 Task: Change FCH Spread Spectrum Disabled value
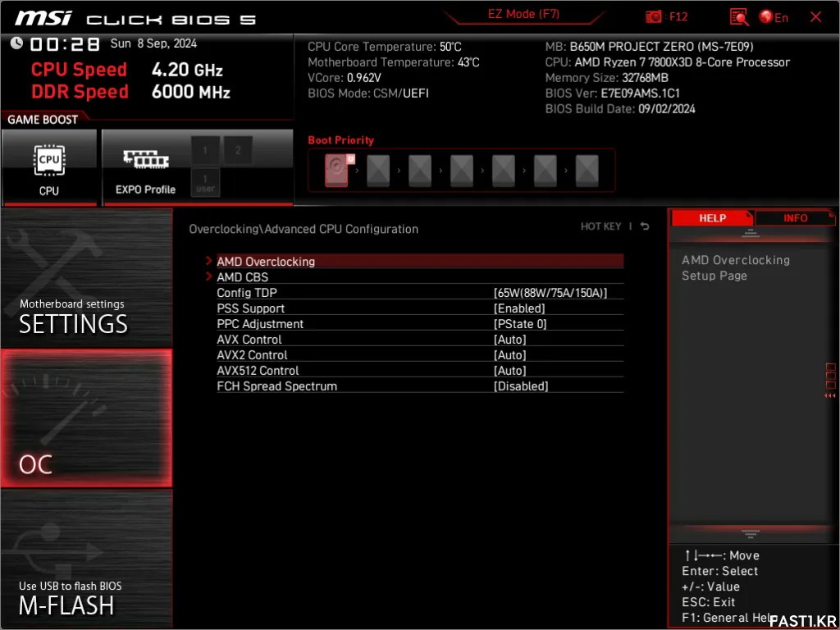[x=521, y=386]
